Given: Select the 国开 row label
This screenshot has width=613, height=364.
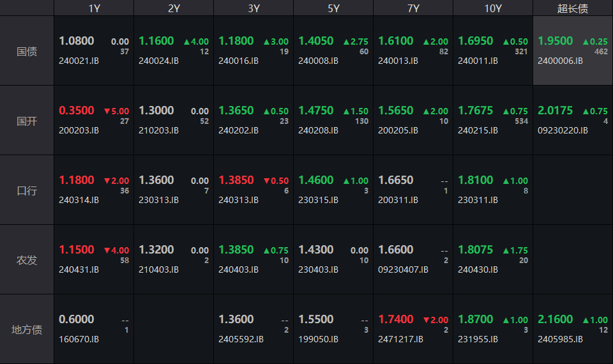Looking at the screenshot, I should (27, 121).
